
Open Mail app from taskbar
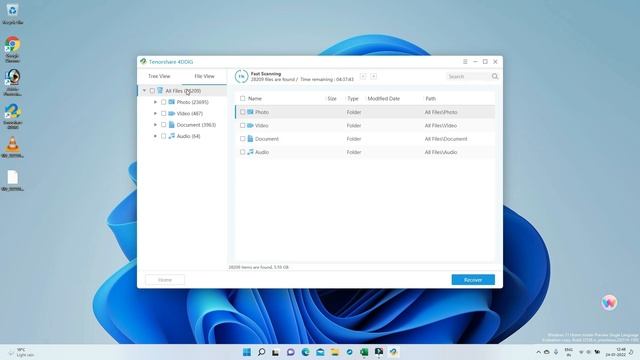[320, 352]
